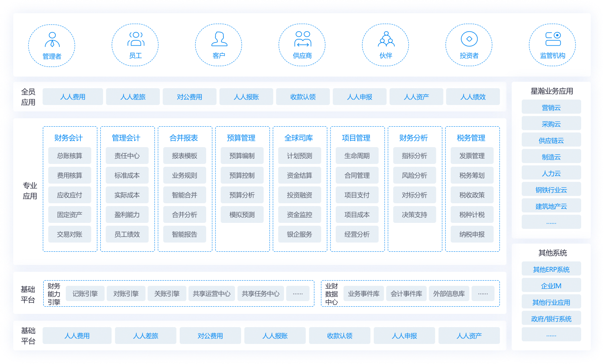Open 智能合并 in 合并报表

coord(184,195)
